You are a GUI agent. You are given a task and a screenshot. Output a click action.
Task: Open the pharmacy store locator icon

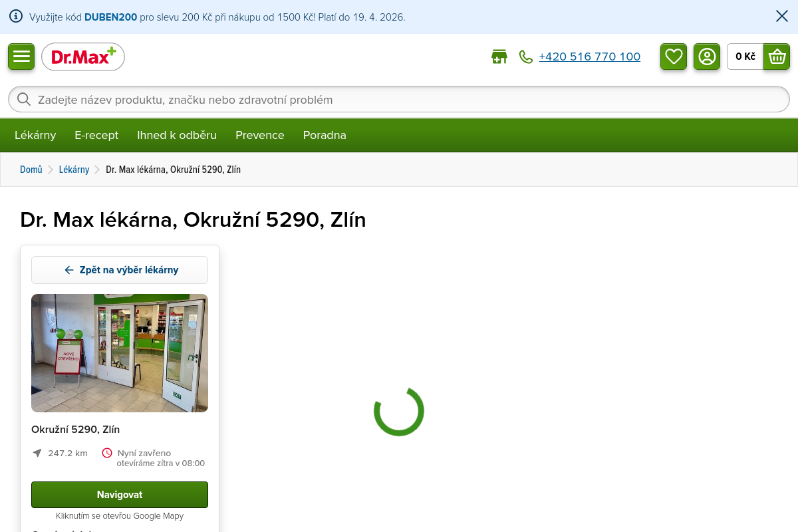point(499,57)
